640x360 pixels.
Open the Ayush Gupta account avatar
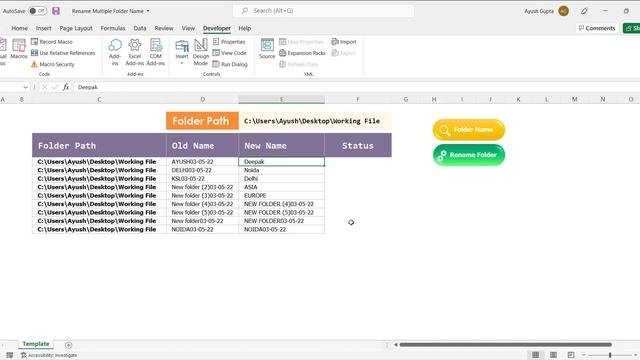coord(564,11)
